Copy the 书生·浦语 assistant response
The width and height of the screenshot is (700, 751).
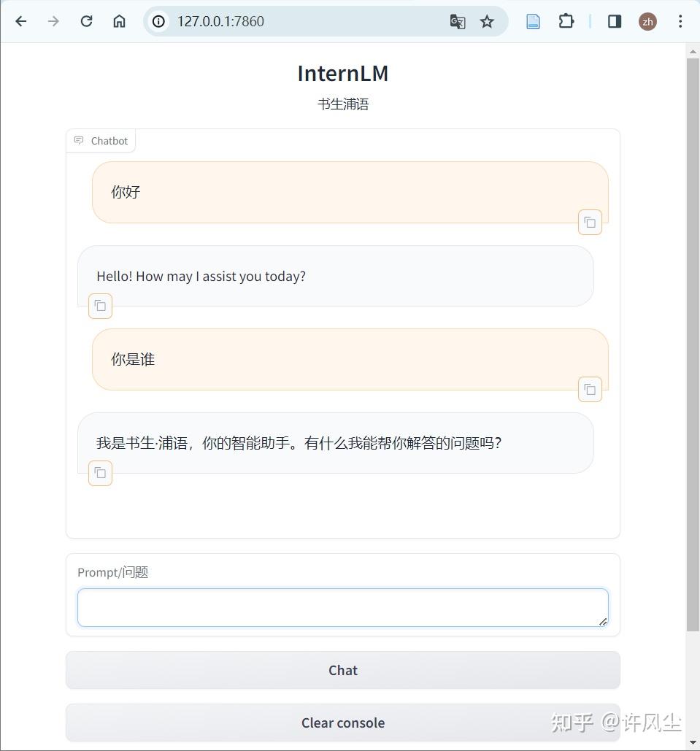point(100,473)
